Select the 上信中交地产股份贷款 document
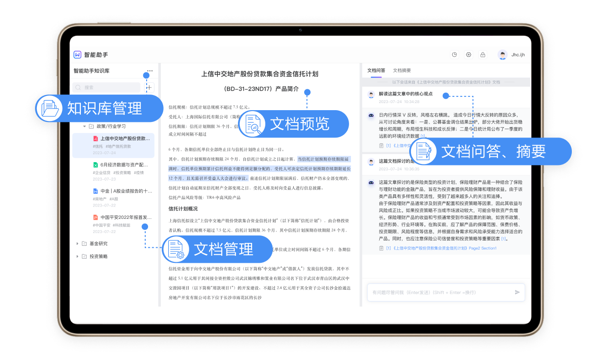 coord(125,139)
